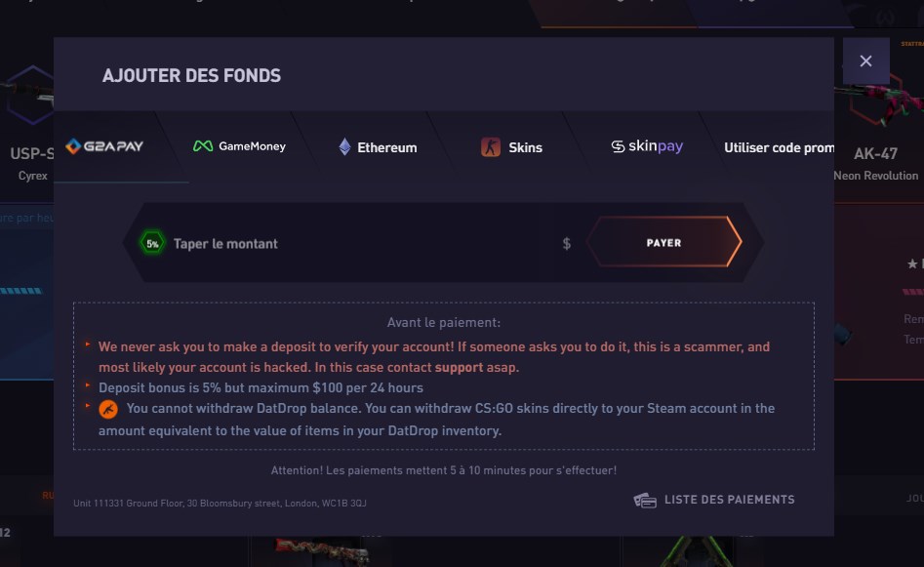Choose the skinpay payment tab

pos(647,146)
